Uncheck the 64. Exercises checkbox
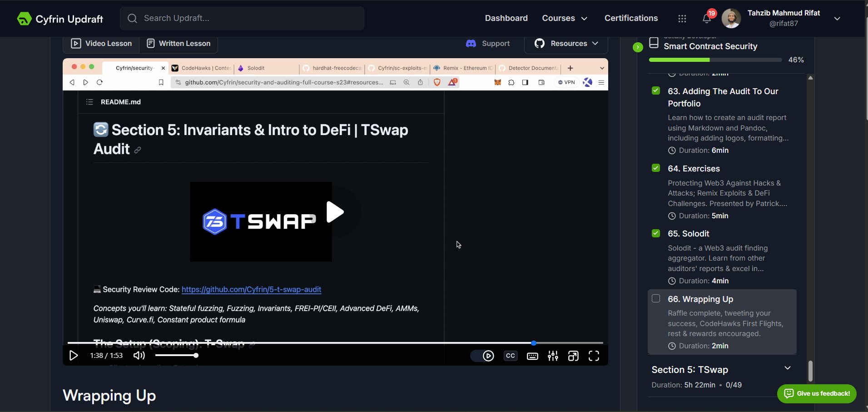 tap(656, 168)
